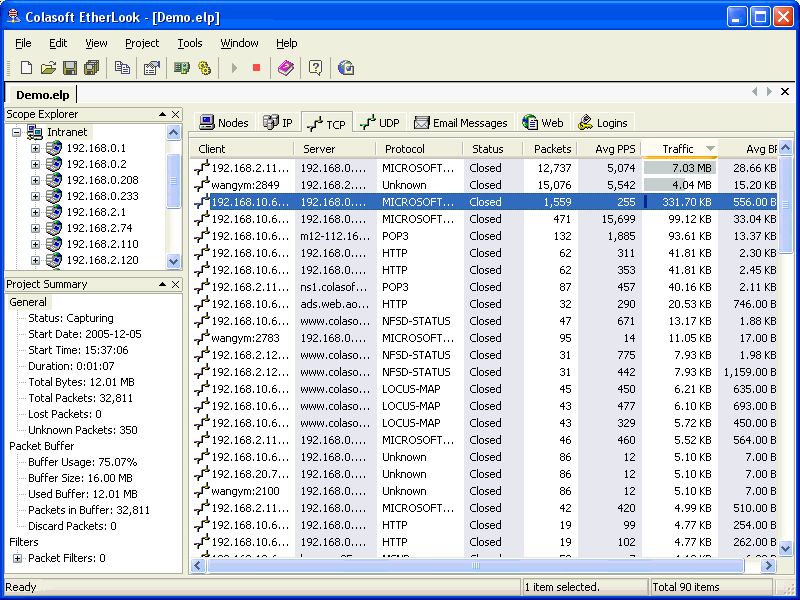Open the Help menu

[286, 43]
